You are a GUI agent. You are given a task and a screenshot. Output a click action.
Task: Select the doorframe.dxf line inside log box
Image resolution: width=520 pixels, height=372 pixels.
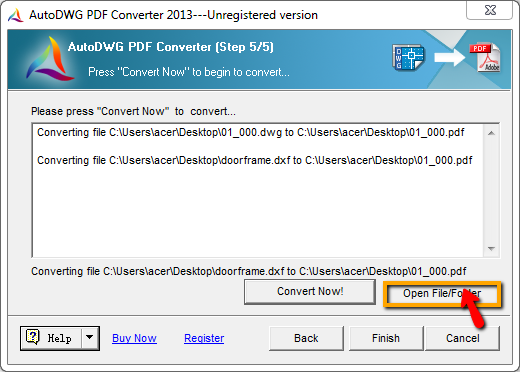(255, 161)
